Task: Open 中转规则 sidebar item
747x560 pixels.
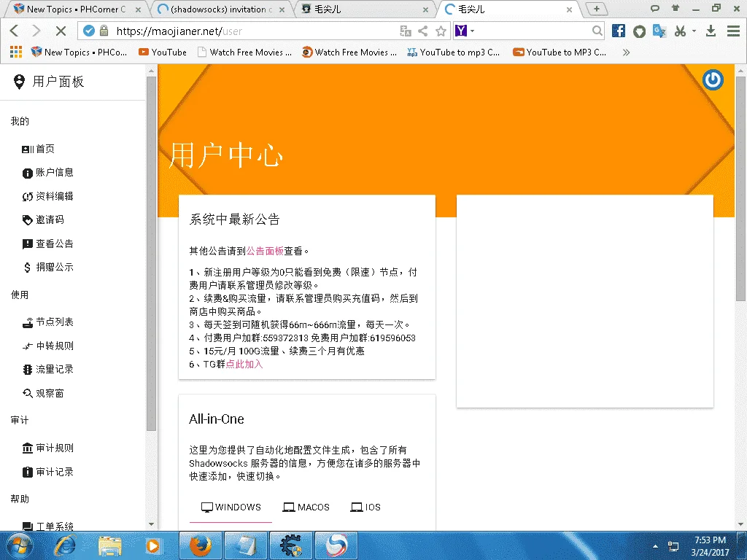Action: click(47, 346)
